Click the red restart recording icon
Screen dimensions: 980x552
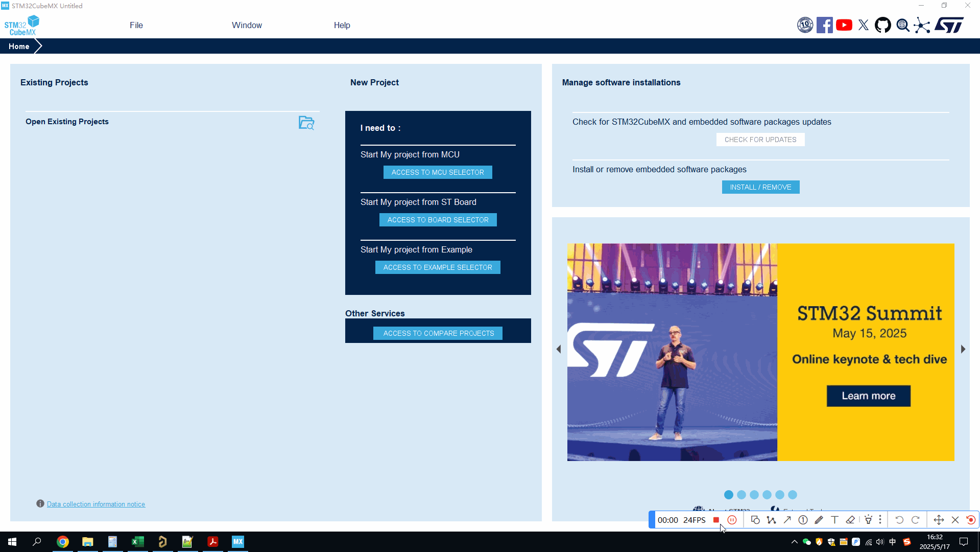pyautogui.click(x=971, y=520)
